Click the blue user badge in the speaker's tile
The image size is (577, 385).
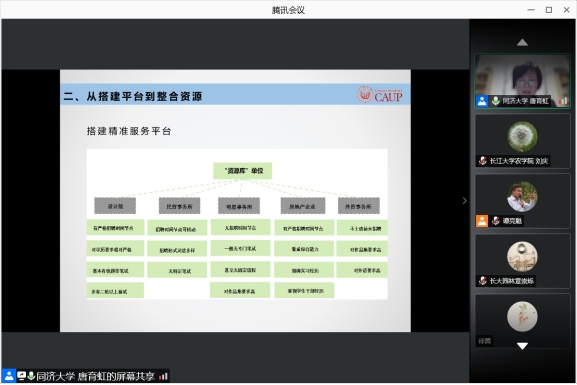[x=482, y=101]
